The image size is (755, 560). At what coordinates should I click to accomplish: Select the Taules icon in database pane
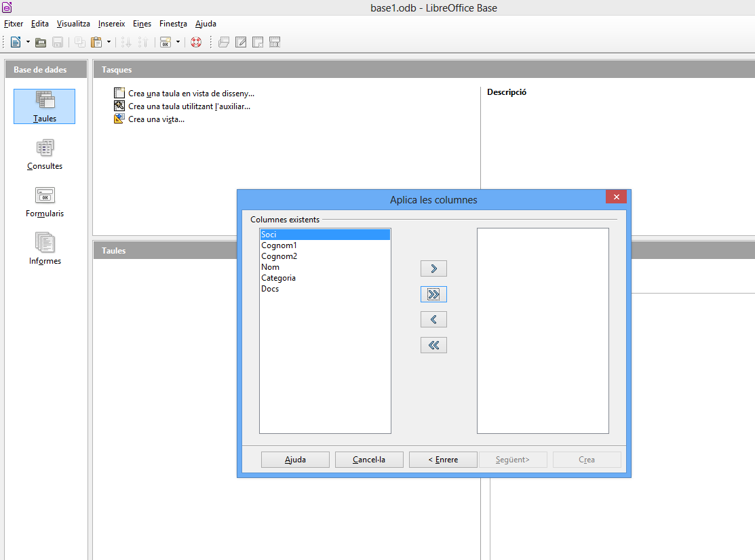point(44,106)
